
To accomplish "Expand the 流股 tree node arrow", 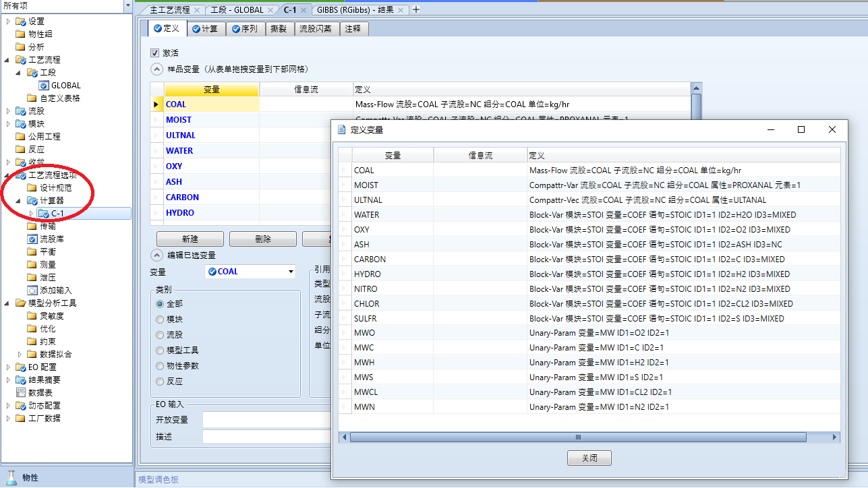I will 7,111.
